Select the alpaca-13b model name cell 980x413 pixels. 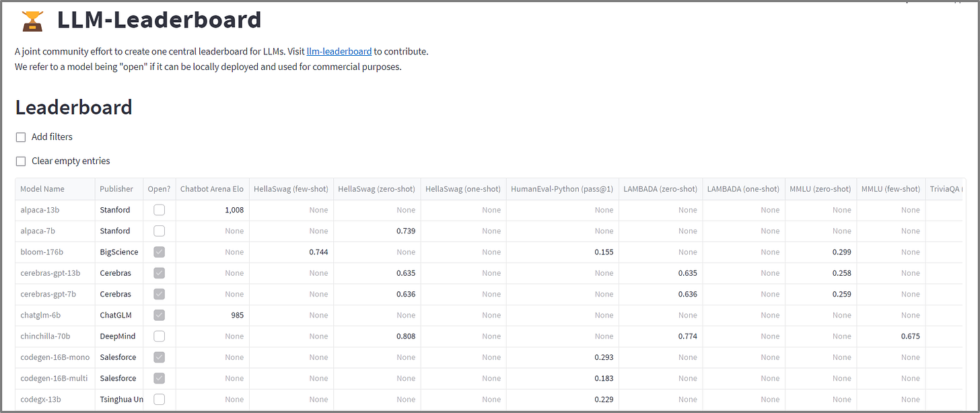point(55,210)
